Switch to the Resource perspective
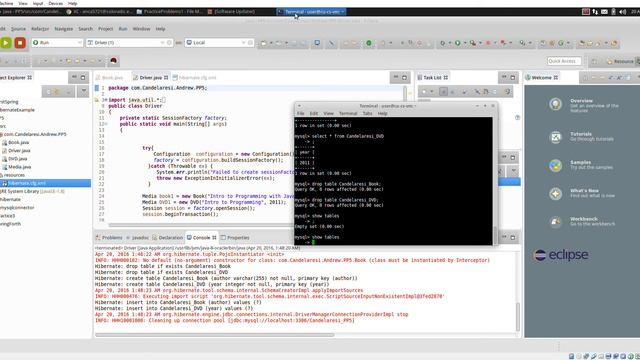 point(620,61)
